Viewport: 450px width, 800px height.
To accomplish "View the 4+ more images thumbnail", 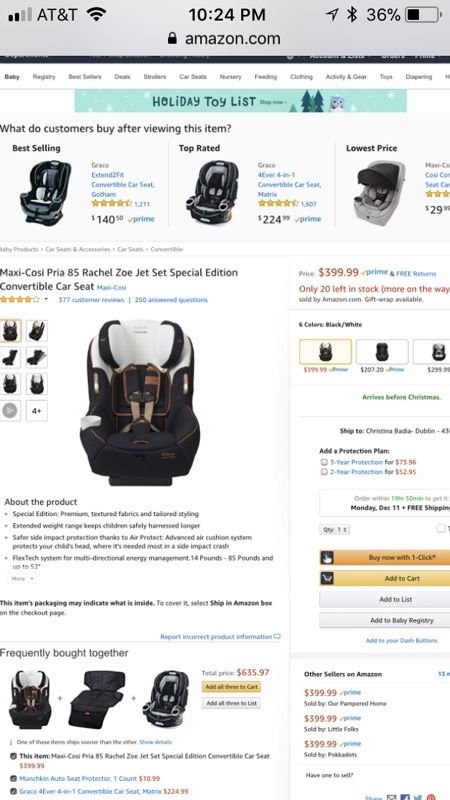I will pyautogui.click(x=37, y=410).
